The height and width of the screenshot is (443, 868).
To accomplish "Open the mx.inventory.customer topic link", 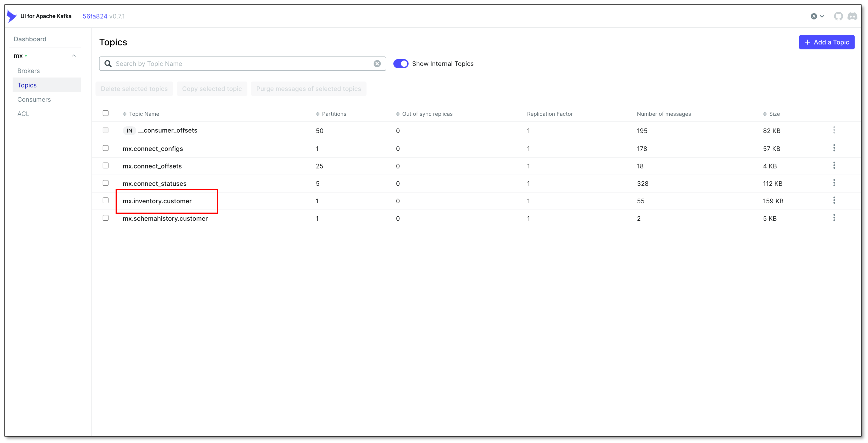I will pos(157,201).
